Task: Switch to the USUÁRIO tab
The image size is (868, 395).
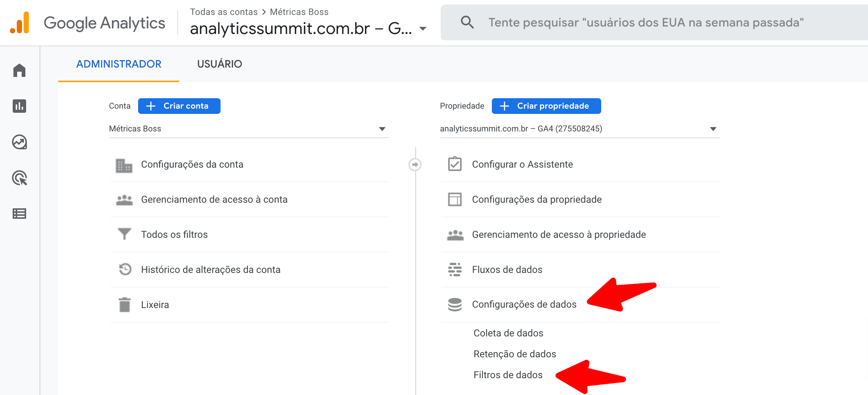Action: click(x=220, y=64)
